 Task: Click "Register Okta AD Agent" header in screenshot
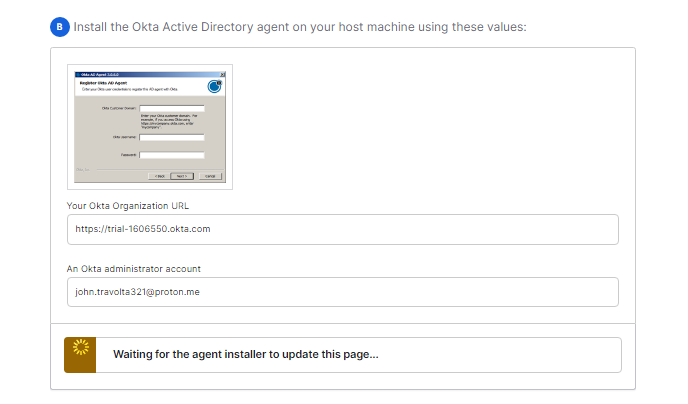(105, 83)
